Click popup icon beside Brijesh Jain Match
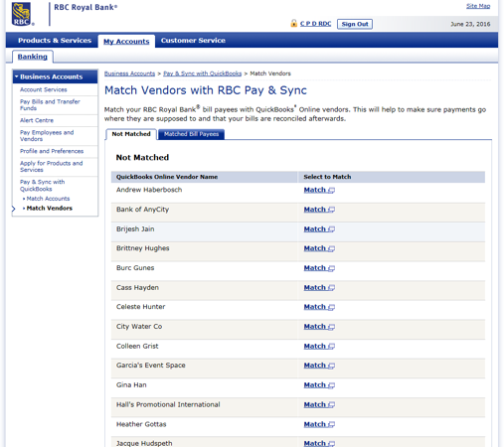 point(331,229)
